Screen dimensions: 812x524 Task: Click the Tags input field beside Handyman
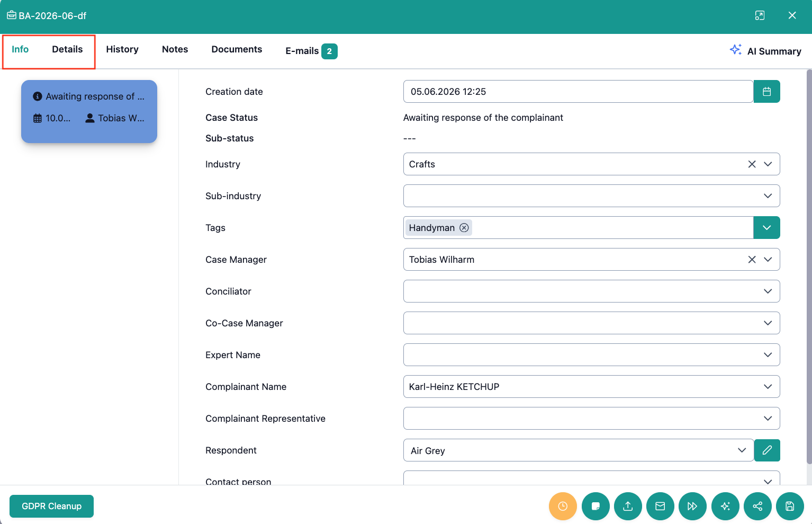(x=611, y=228)
